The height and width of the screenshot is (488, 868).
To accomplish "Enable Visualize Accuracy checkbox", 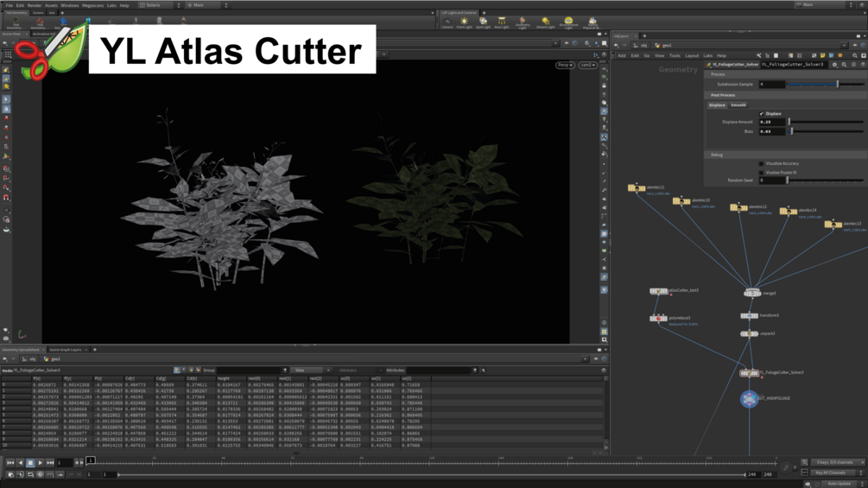I will coord(761,164).
